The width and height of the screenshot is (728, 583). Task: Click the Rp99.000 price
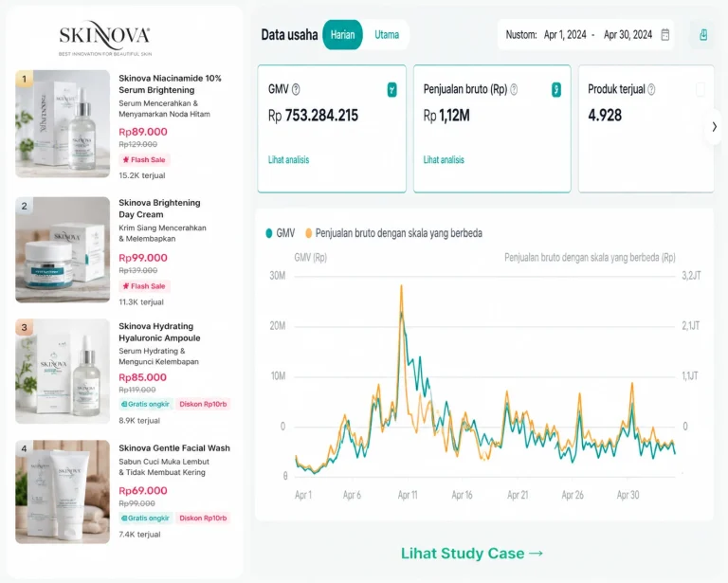pyautogui.click(x=143, y=258)
